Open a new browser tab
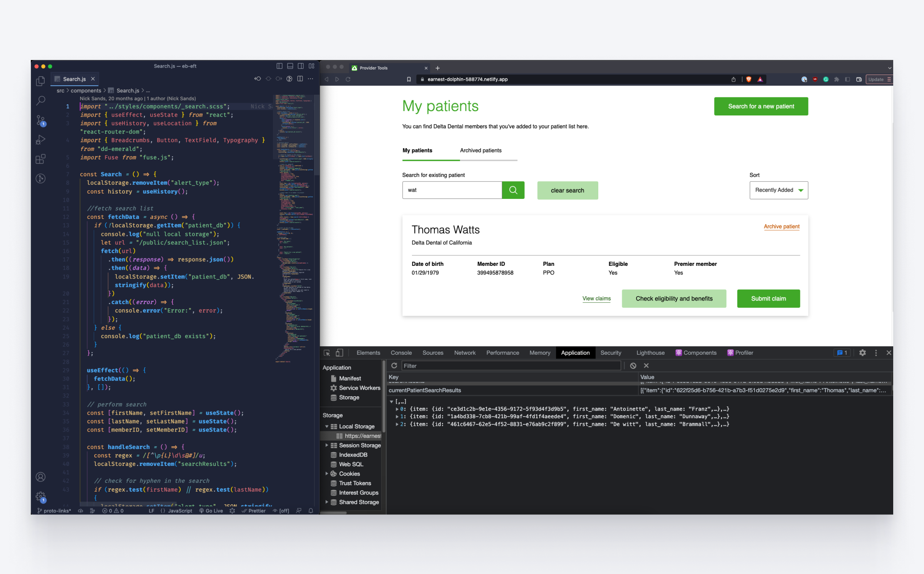Screen dimensions: 924x574 click(x=437, y=68)
